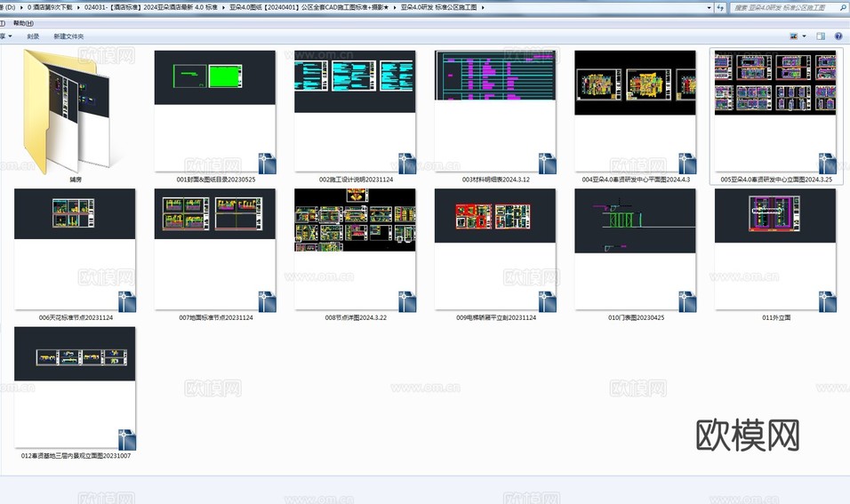Toggle the preview pane icon
Screen dimensions: 850x504
tap(821, 36)
